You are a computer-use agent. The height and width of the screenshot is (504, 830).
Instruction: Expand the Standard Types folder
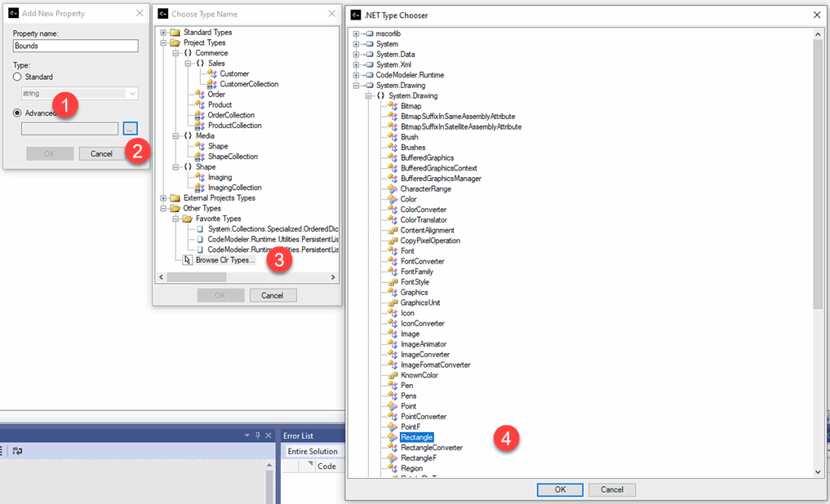click(162, 32)
